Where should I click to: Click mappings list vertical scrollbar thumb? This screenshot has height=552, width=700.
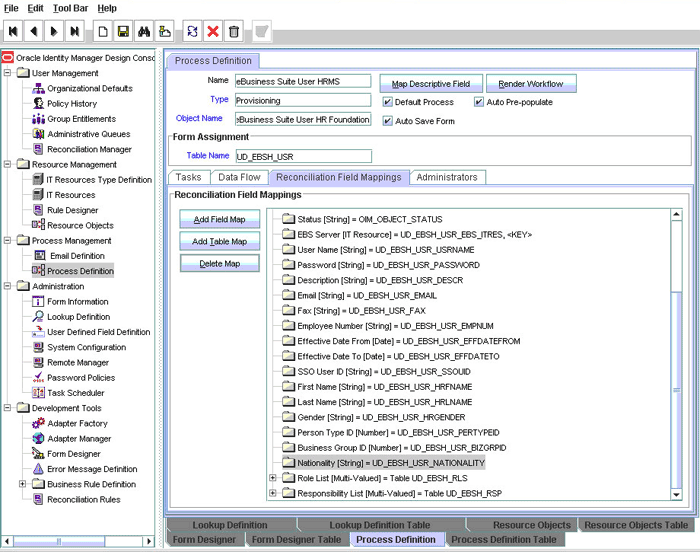tap(676, 389)
